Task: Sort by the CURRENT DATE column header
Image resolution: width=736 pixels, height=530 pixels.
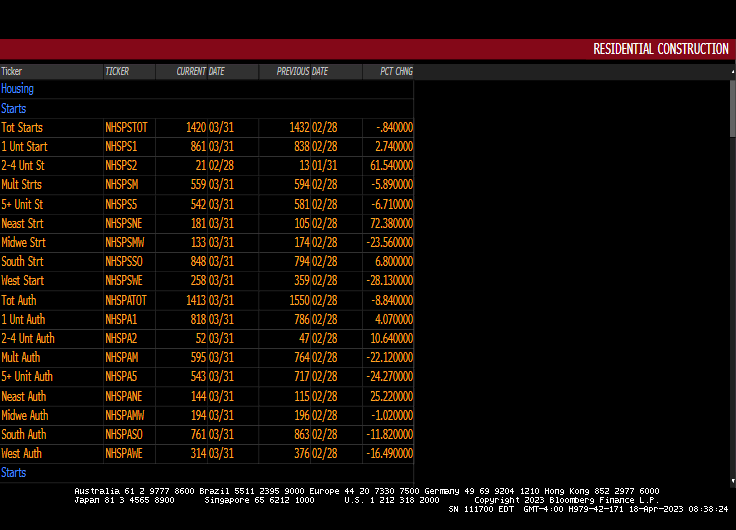Action: point(200,71)
